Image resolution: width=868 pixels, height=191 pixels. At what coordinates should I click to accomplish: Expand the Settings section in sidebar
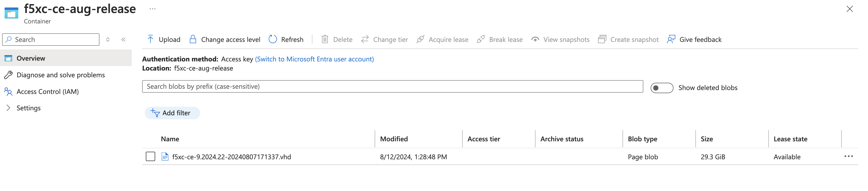pos(8,108)
